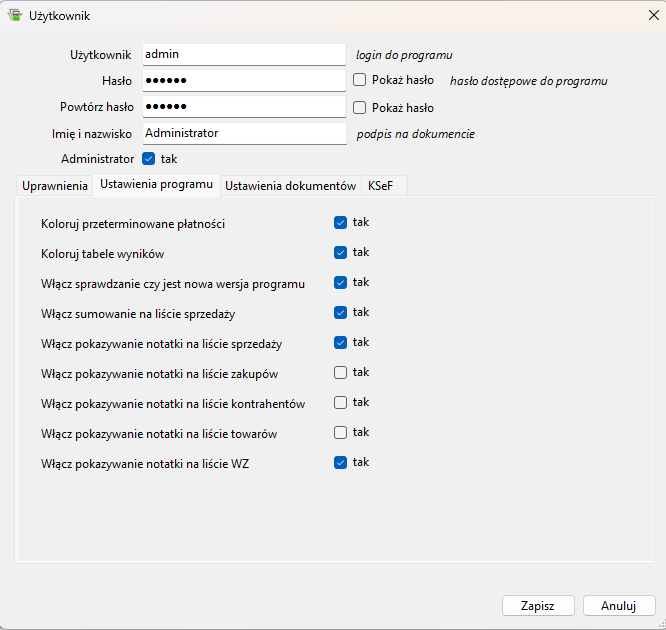Enable notatki na liście towarów

click(x=341, y=433)
